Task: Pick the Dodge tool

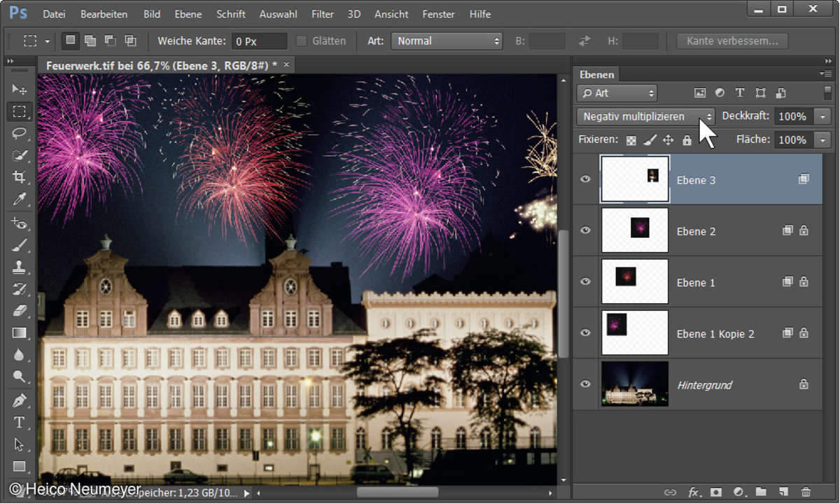Action: coord(19,376)
